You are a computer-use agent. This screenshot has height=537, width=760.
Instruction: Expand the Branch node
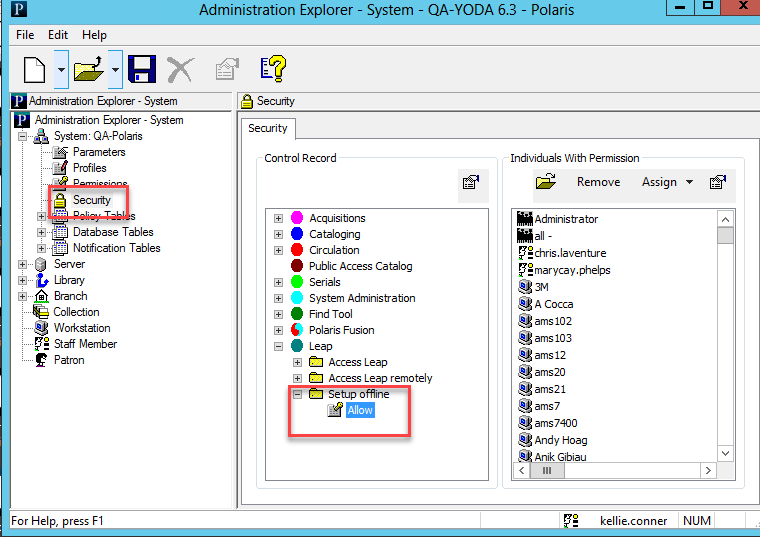pos(22,297)
